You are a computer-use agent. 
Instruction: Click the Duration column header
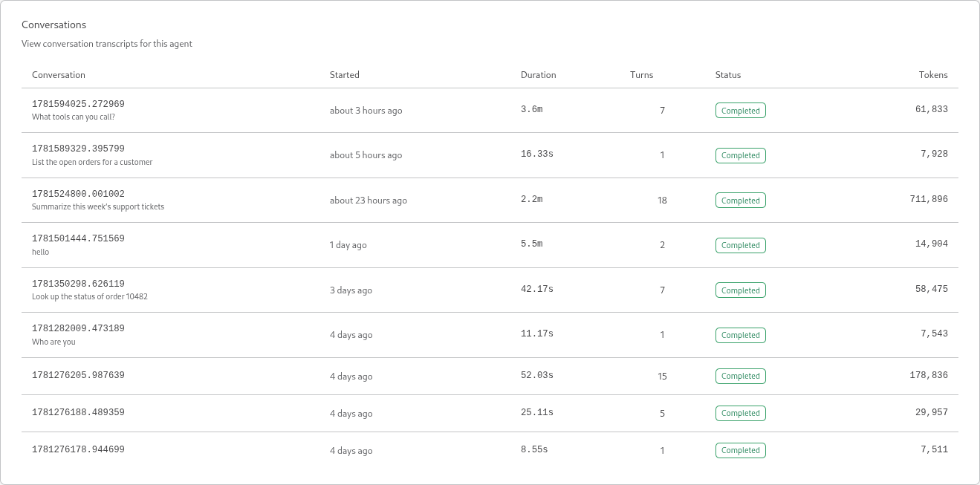tap(539, 75)
